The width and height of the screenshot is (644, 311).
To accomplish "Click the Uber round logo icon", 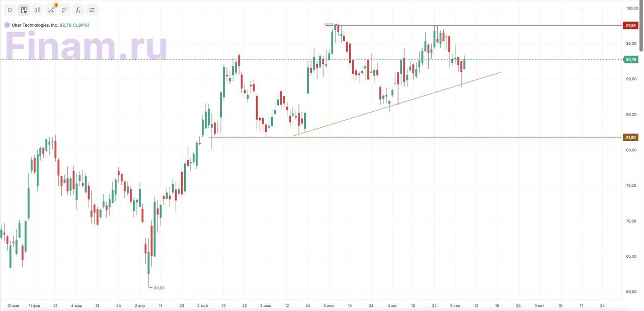I will coord(7,25).
